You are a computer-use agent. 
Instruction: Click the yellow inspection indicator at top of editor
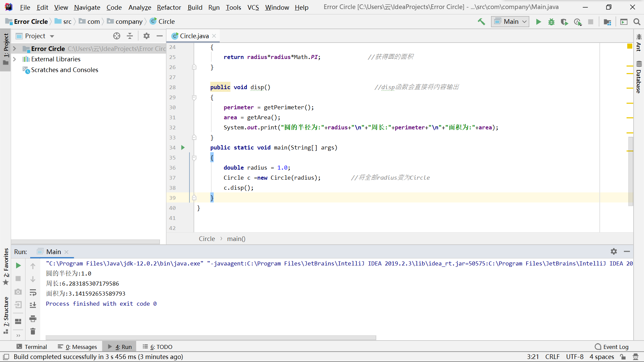pyautogui.click(x=630, y=46)
